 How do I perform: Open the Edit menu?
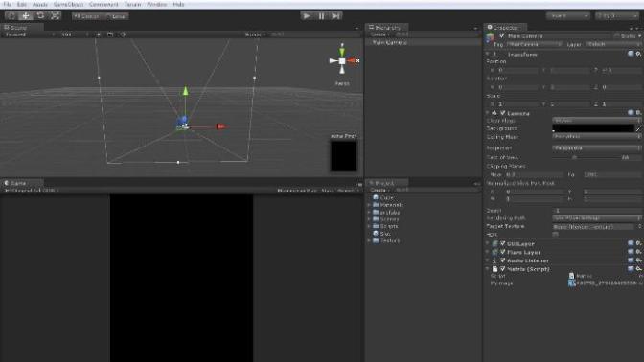coord(22,4)
